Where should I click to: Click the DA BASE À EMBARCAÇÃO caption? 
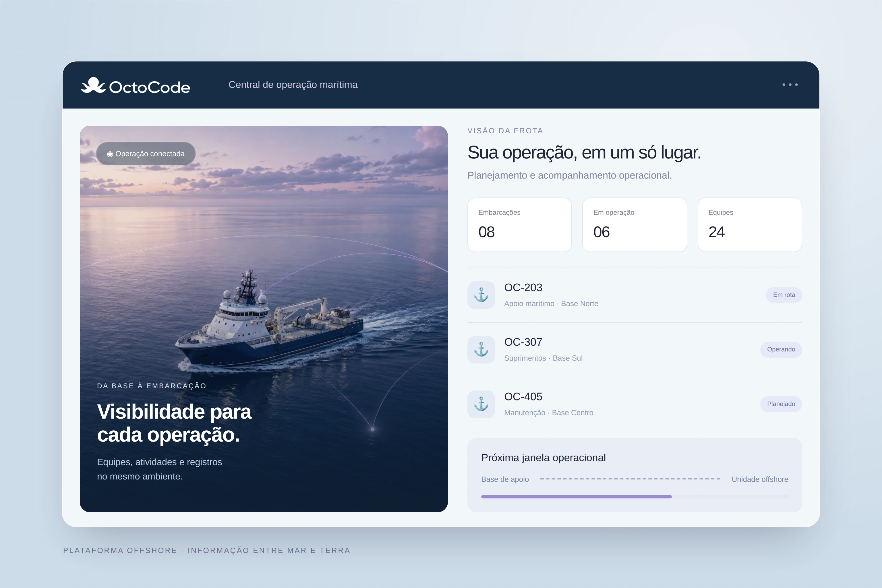pos(152,386)
